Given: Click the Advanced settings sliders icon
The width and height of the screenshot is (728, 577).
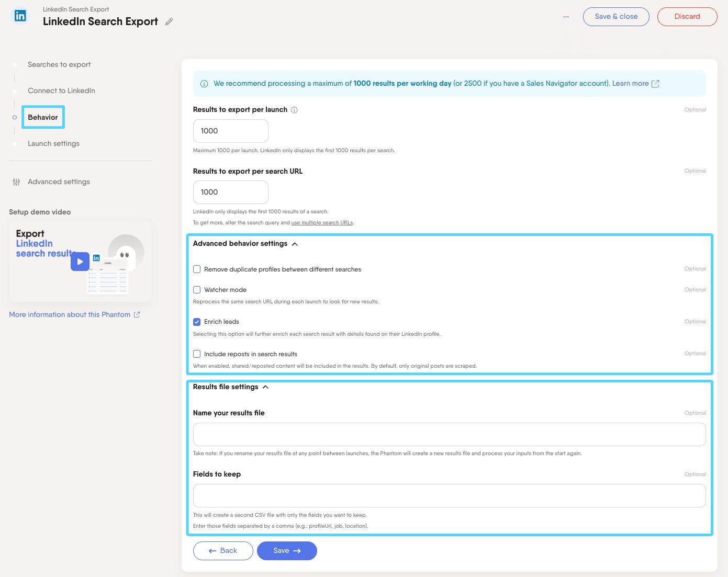Looking at the screenshot, I should (16, 182).
